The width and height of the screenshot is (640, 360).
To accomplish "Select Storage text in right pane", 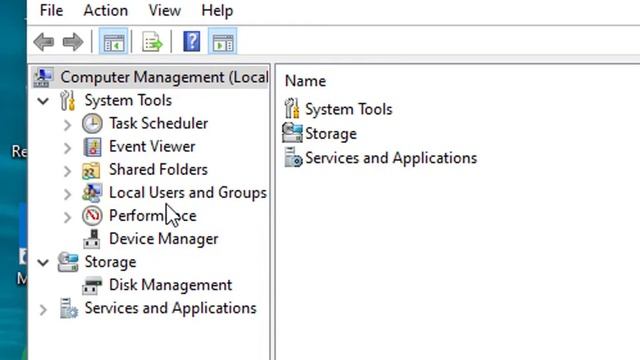I will click(x=331, y=133).
